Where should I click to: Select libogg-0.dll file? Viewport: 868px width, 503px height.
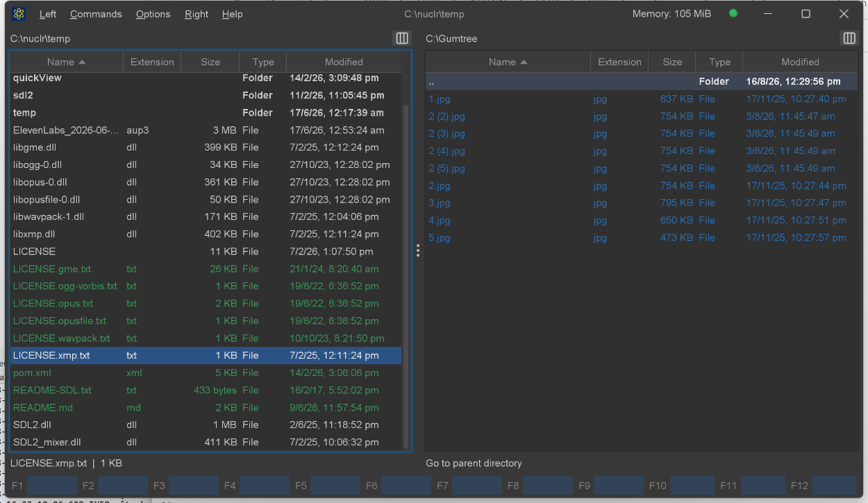[x=206, y=164]
